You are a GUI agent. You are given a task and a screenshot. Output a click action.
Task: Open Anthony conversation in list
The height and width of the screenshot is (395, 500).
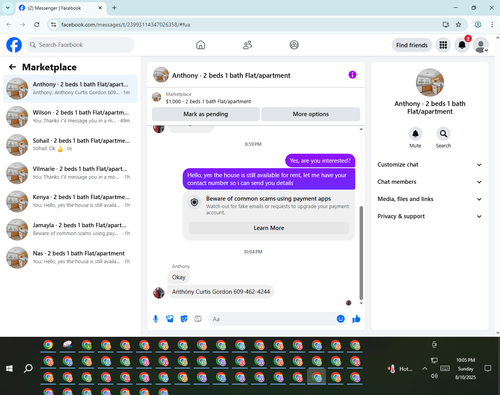70,89
